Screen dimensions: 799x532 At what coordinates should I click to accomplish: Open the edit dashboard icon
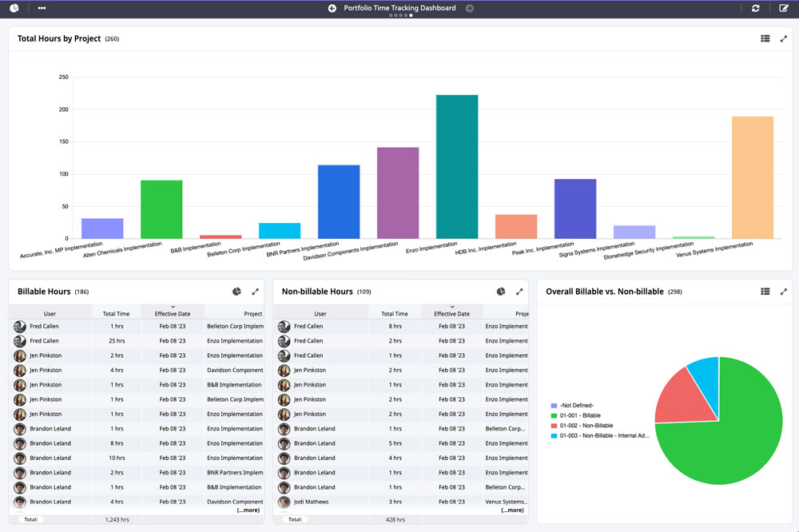(x=784, y=9)
